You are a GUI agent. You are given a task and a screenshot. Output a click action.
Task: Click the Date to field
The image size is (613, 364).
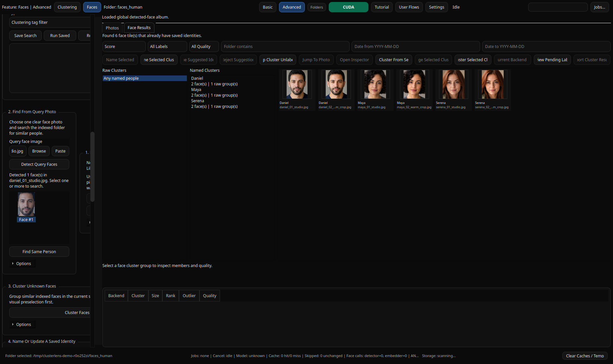click(x=546, y=47)
